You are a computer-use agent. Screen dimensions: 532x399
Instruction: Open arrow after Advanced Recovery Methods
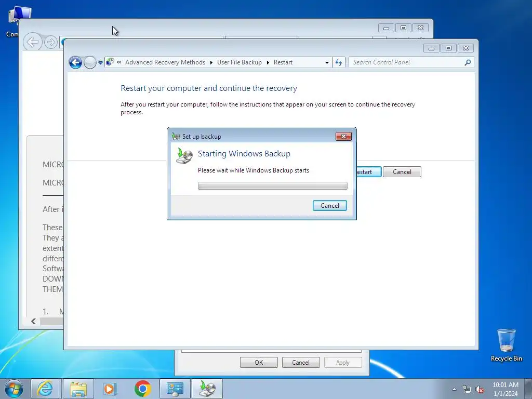pyautogui.click(x=211, y=62)
